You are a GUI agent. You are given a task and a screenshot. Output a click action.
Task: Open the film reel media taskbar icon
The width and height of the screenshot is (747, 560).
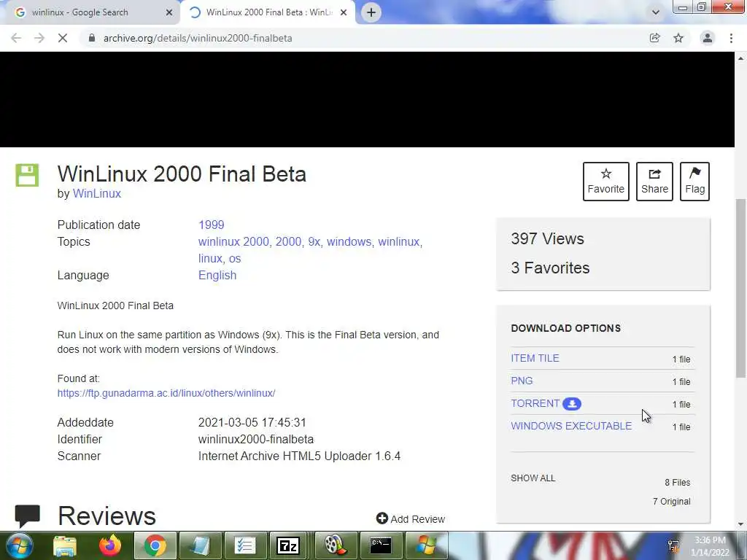click(335, 545)
